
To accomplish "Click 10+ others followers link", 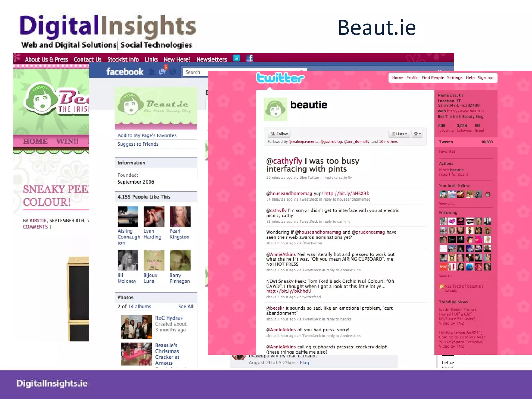I will click(388, 142).
